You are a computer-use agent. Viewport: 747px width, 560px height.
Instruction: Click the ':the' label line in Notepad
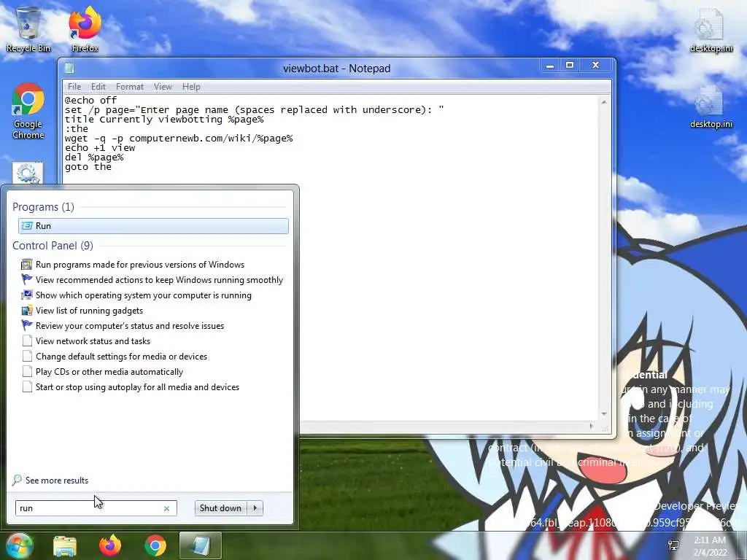[76, 128]
